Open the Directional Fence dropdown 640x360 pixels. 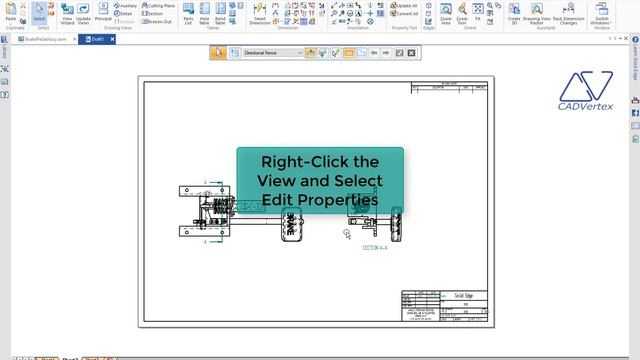273,53
